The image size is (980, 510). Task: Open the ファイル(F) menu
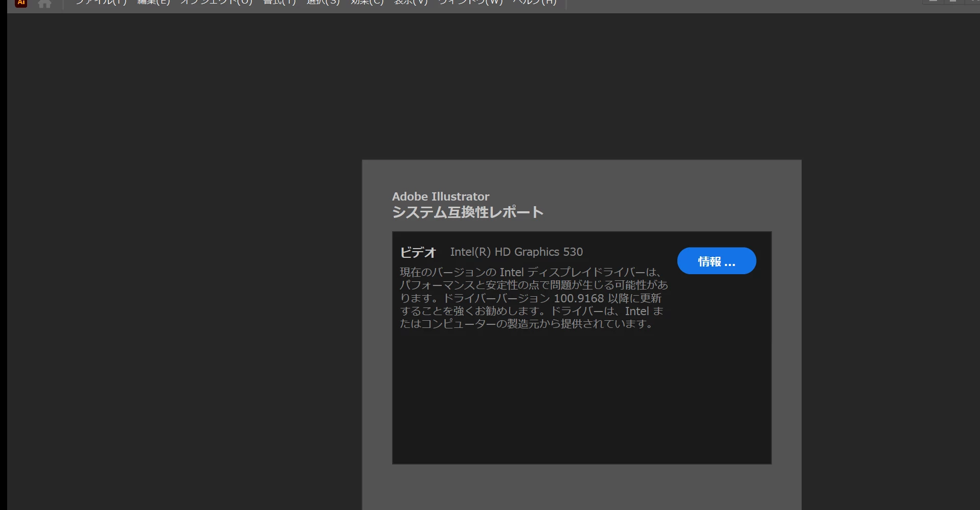point(101,3)
